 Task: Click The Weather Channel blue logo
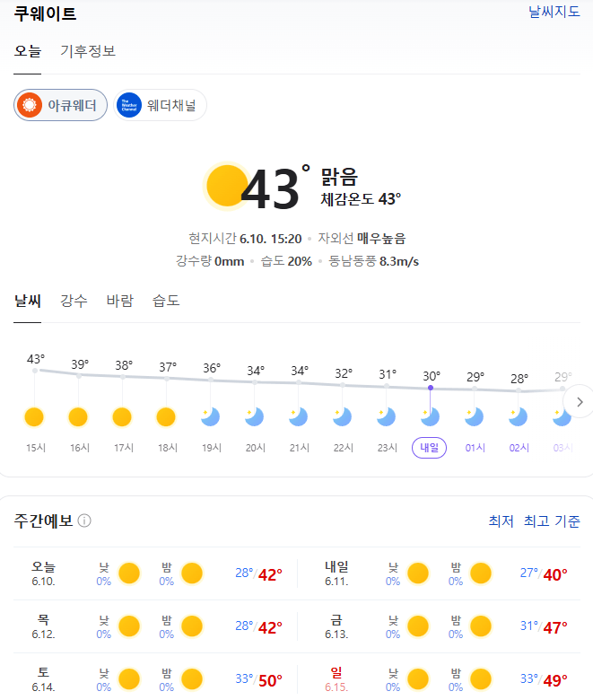[x=129, y=106]
